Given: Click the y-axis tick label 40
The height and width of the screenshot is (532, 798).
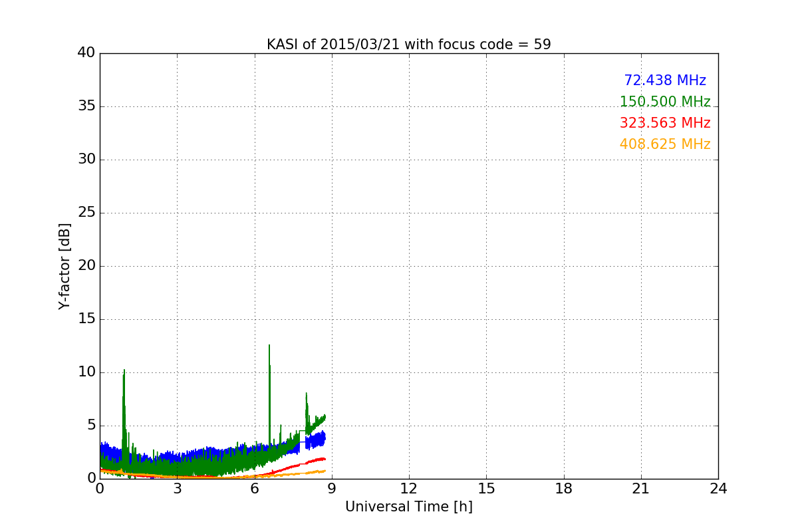Looking at the screenshot, I should (86, 53).
